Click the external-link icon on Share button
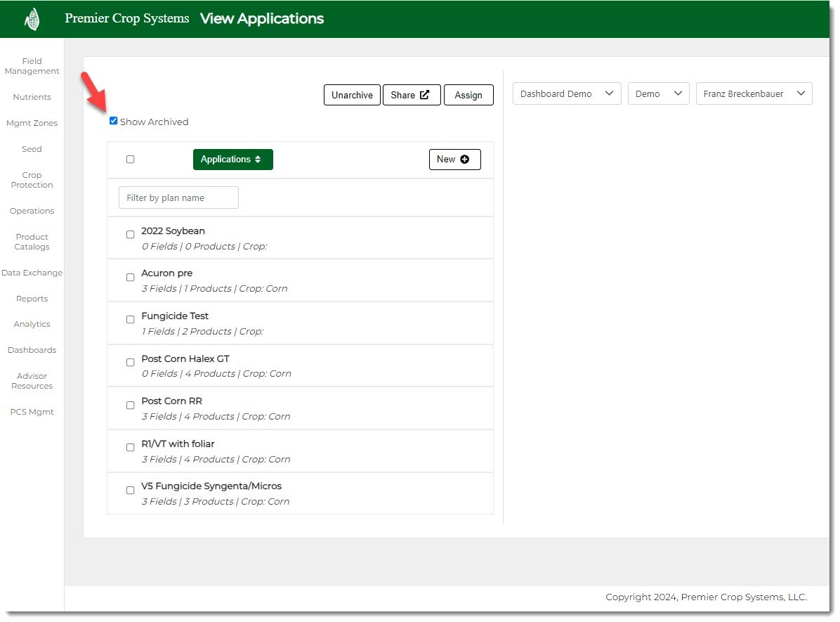The height and width of the screenshot is (622, 840). point(424,95)
